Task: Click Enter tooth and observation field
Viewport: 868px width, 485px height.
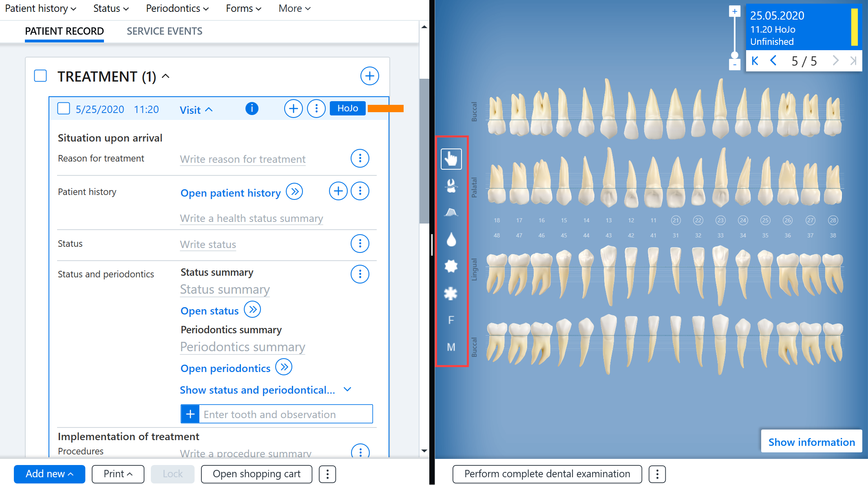Action: coord(287,414)
